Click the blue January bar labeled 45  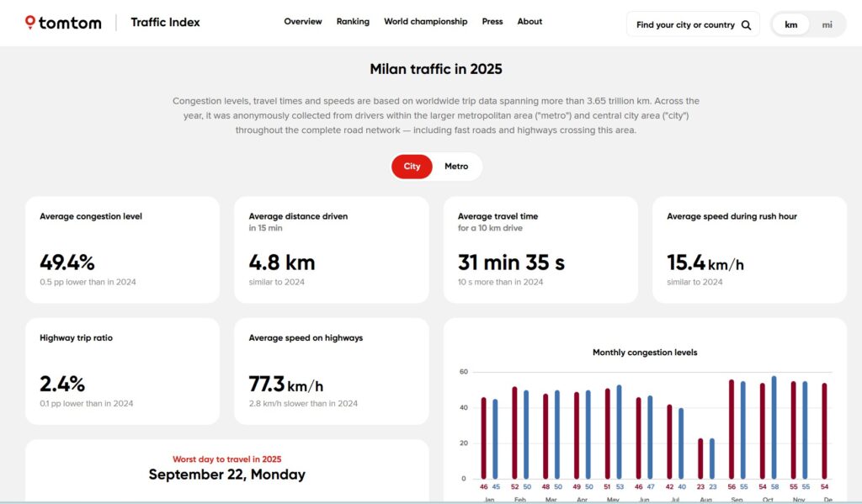[495, 439]
